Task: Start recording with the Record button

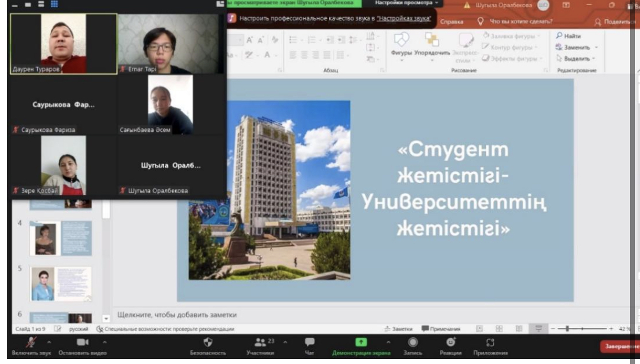Action: [413, 343]
